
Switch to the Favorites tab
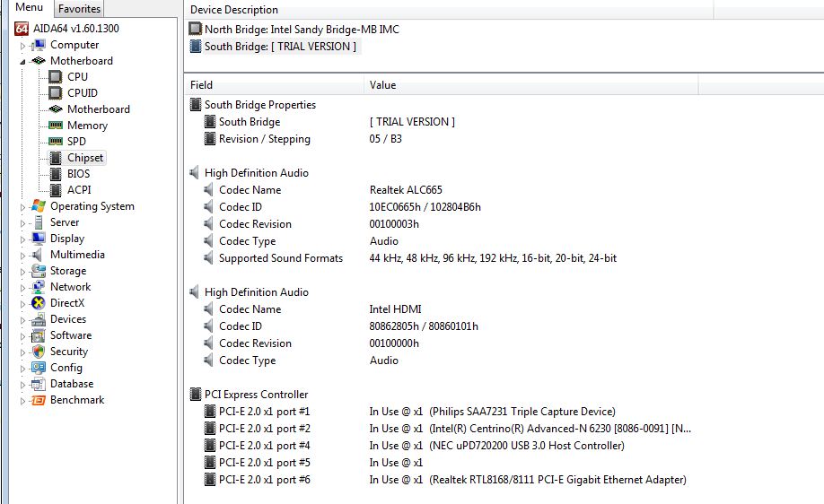tap(79, 9)
